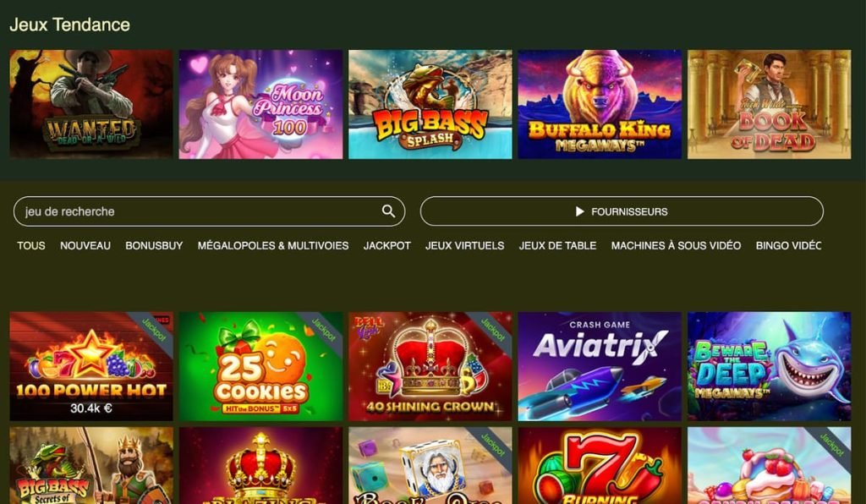
Task: Select the Jeux de Table tab
Action: click(x=557, y=245)
